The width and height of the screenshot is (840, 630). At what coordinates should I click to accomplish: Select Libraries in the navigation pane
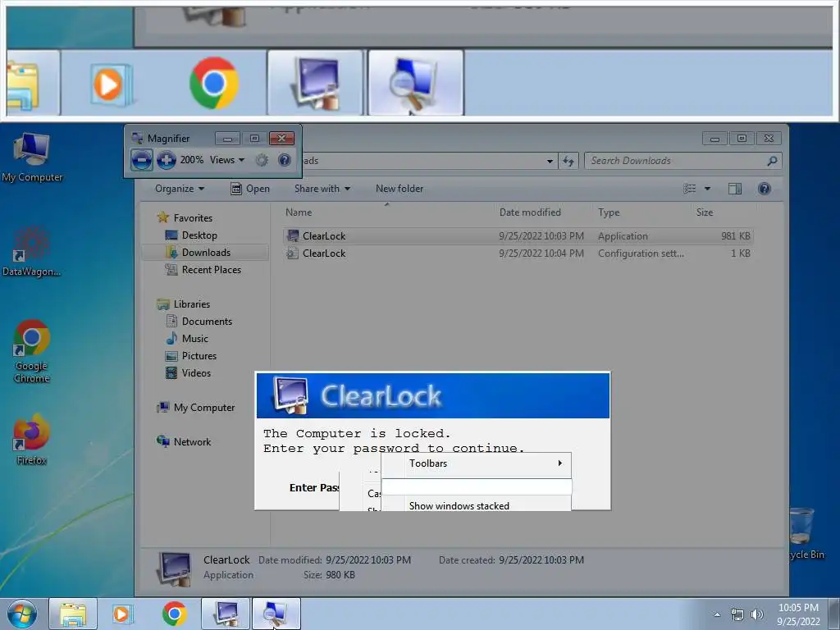[x=183, y=304]
